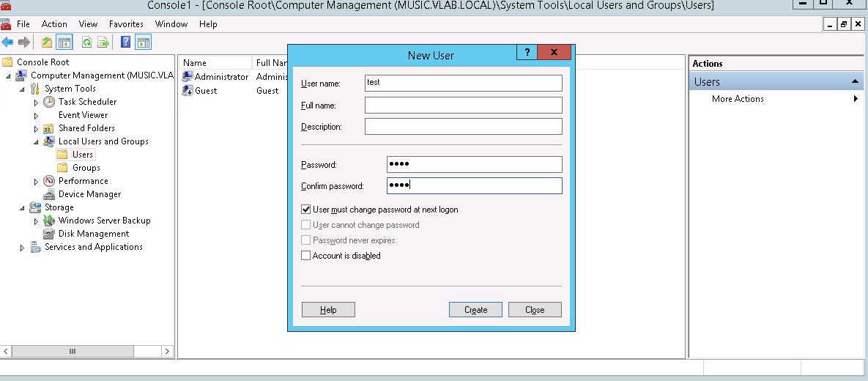Image resolution: width=868 pixels, height=381 pixels.
Task: Click the greyed User cannot change password checkbox
Action: [x=305, y=225]
